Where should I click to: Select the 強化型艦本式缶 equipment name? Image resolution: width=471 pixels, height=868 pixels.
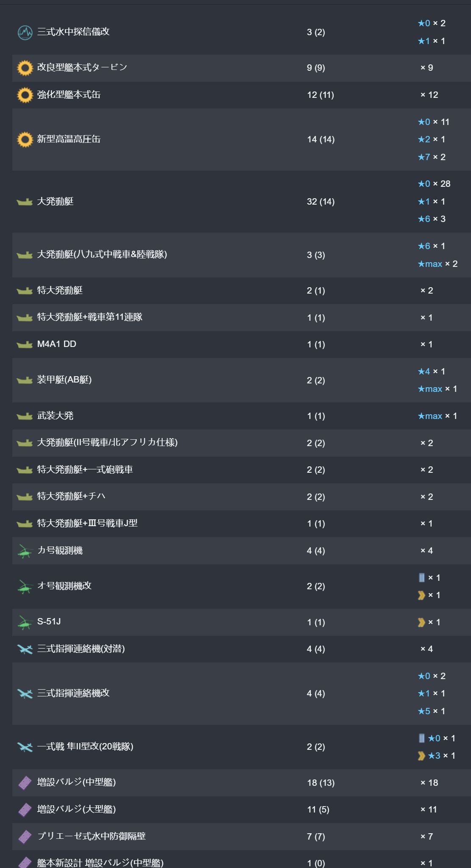pos(69,94)
